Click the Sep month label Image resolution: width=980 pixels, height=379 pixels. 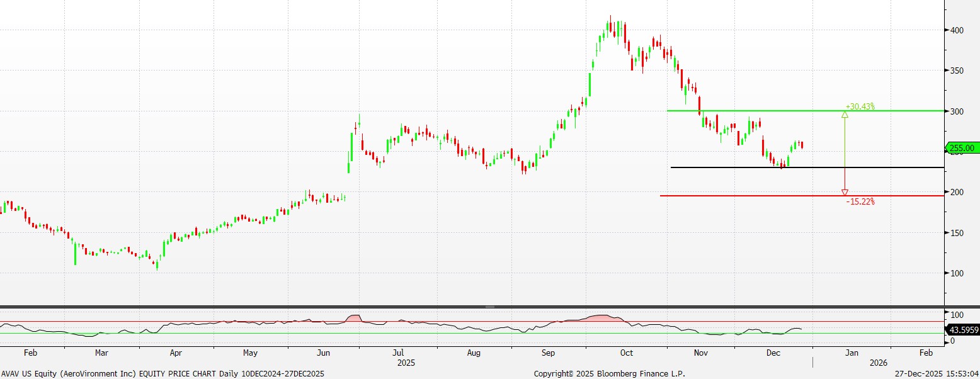(548, 353)
